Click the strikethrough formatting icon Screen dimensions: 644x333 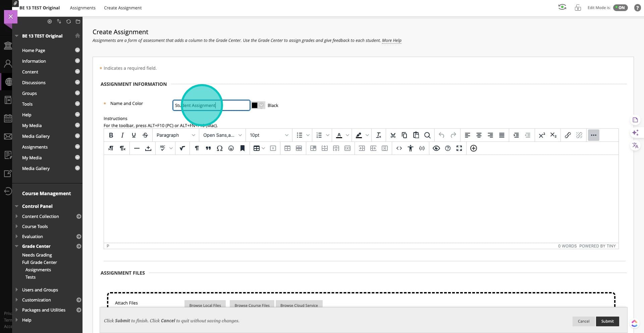[x=145, y=135]
